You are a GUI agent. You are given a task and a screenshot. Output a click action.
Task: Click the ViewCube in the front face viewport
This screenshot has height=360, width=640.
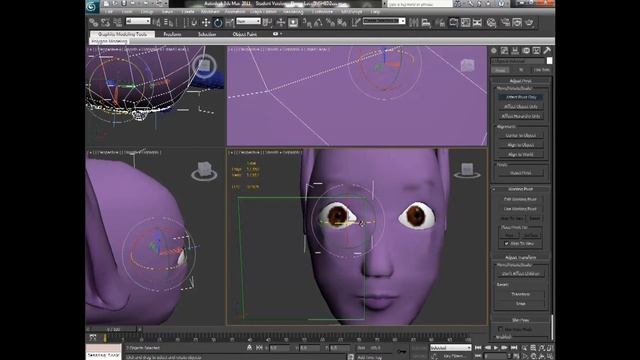click(x=467, y=170)
